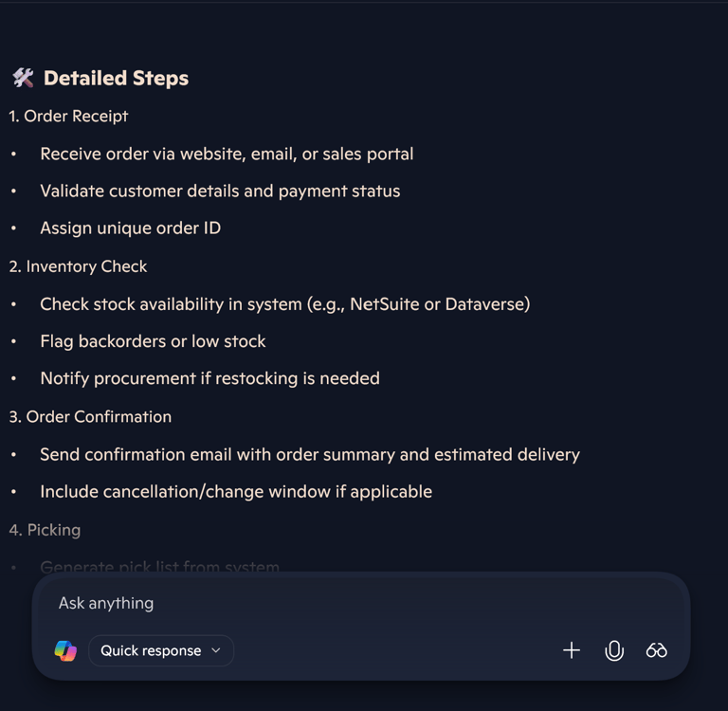
Task: Click 'Send confirmation email with order summary'
Action: pos(310,455)
